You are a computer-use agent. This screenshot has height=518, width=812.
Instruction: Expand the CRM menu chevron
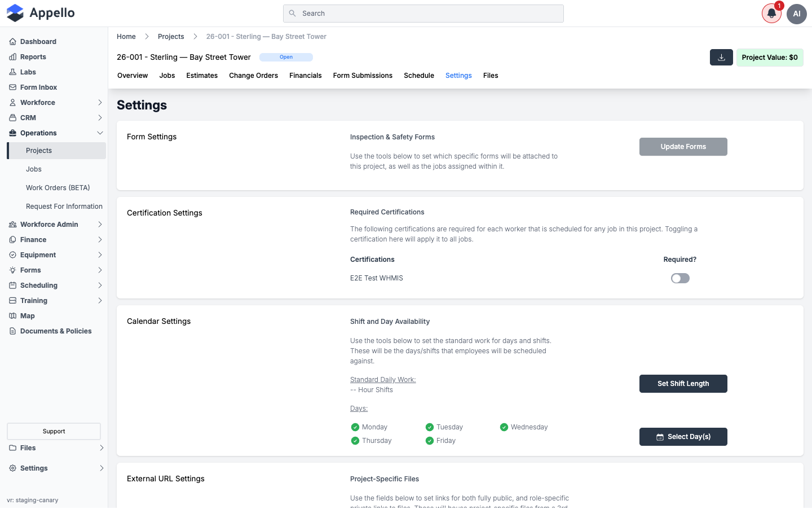100,118
